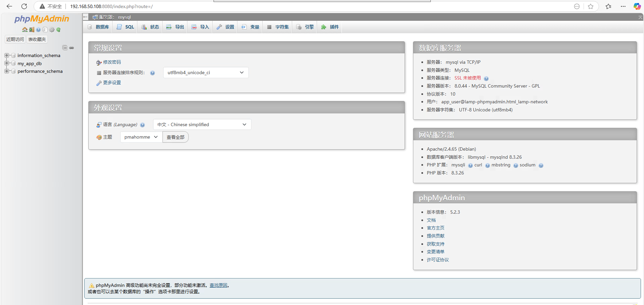Collapse all tree nodes with minus icon
Image resolution: width=644 pixels, height=305 pixels.
click(x=65, y=48)
